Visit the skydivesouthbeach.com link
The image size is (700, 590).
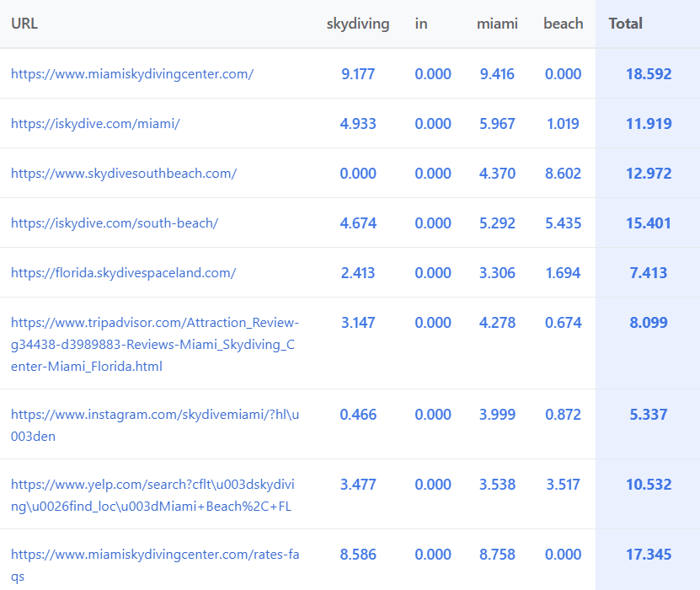(124, 174)
